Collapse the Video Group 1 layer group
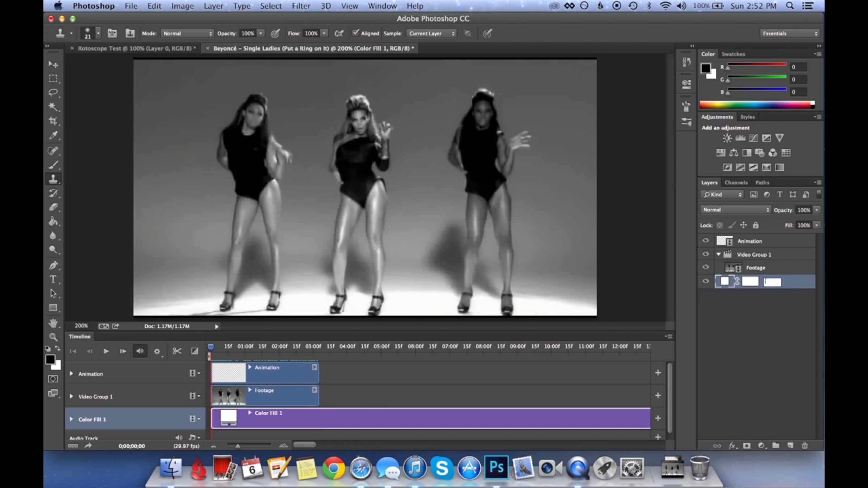 [719, 254]
